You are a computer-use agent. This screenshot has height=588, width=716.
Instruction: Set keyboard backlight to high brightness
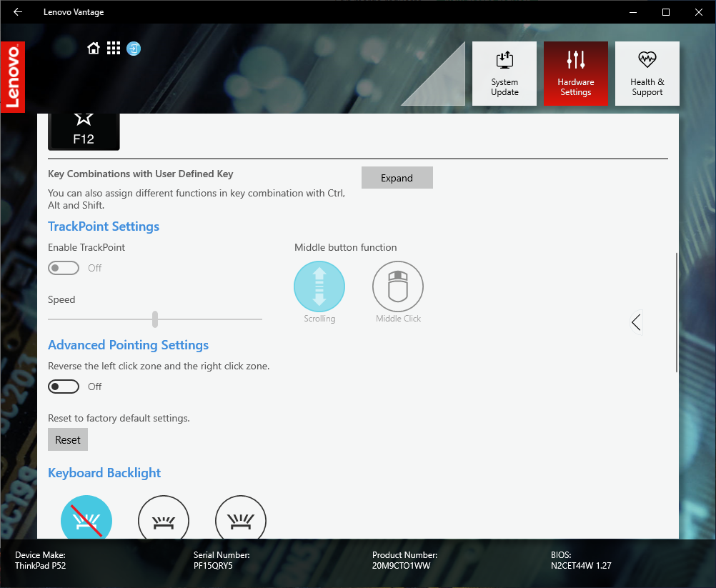[x=241, y=517]
